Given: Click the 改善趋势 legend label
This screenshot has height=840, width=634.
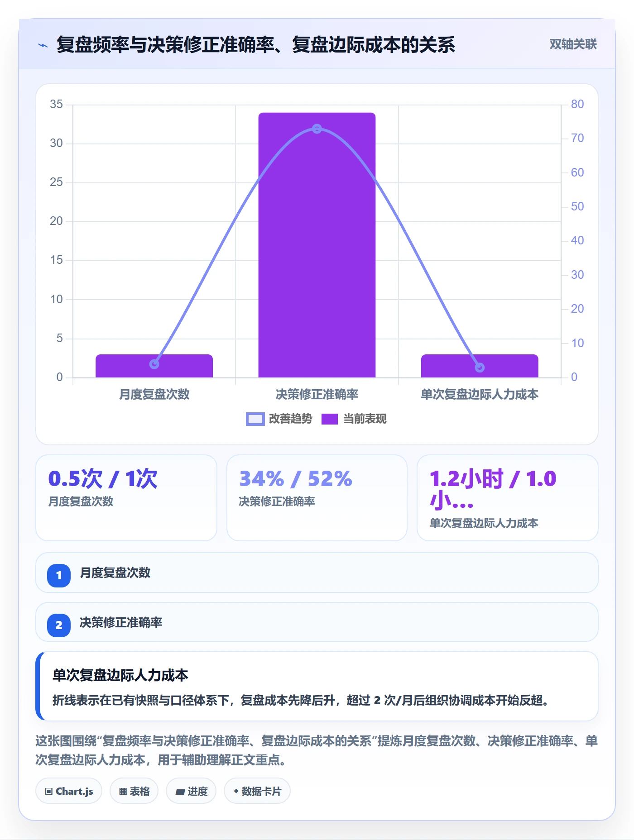Looking at the screenshot, I should 291,419.
